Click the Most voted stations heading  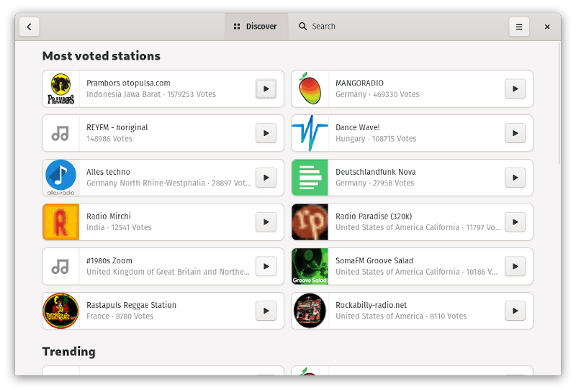(102, 56)
